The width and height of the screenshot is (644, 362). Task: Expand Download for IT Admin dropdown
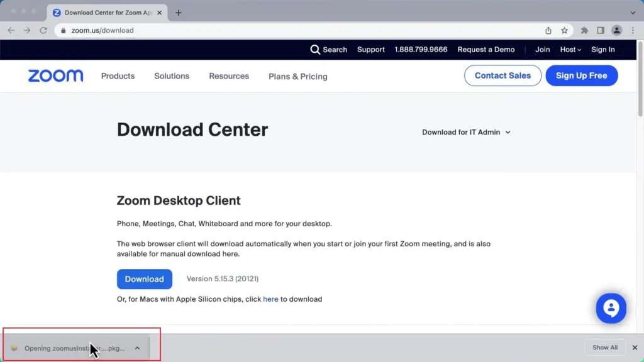(x=466, y=132)
